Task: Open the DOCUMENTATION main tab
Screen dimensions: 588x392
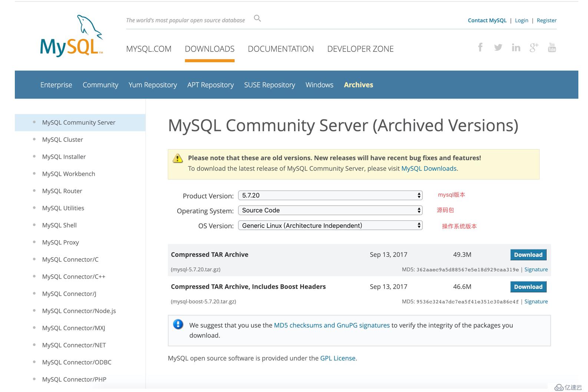Action: [x=281, y=49]
